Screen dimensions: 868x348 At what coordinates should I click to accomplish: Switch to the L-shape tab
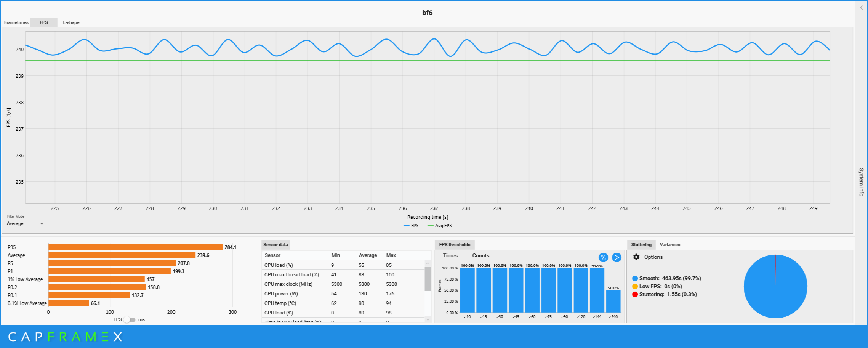pyautogui.click(x=71, y=22)
